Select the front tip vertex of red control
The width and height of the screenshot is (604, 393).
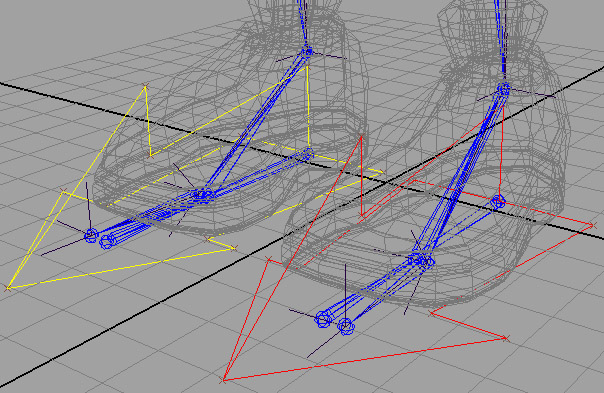(223, 381)
